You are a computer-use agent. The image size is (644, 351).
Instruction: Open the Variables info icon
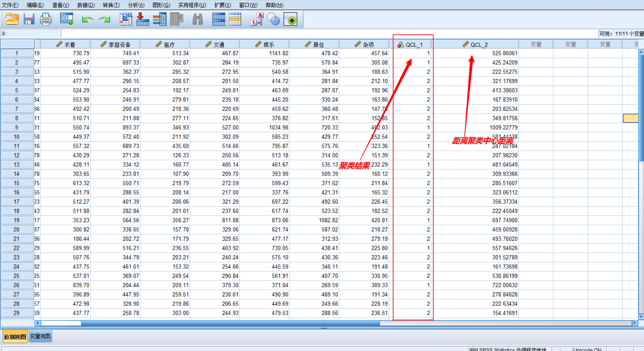click(x=159, y=19)
